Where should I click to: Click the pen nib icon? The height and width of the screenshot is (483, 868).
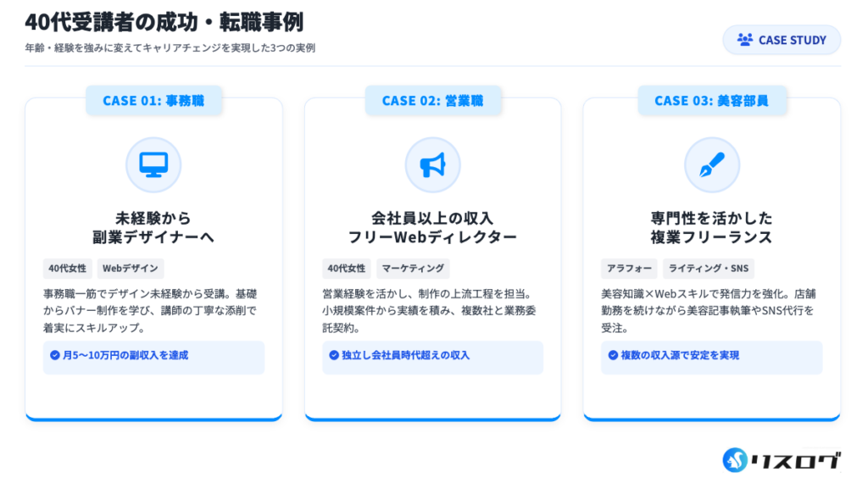click(x=711, y=164)
